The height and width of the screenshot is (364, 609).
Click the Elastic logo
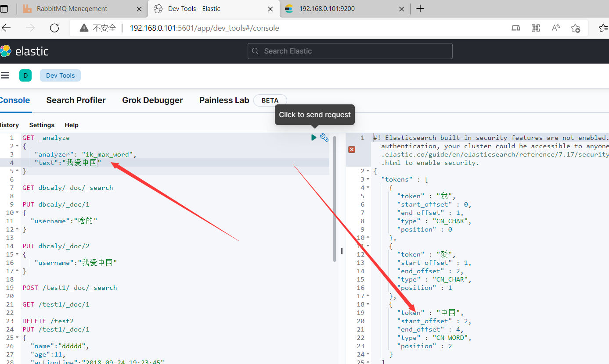pyautogui.click(x=25, y=51)
